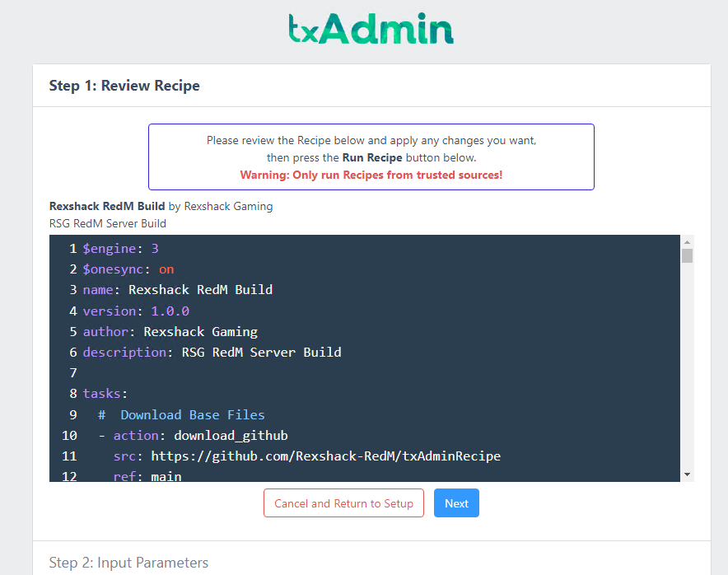Screen dimensions: 728x575
Task: Click the recipe editor scroll-down arrow
Action: click(x=687, y=474)
